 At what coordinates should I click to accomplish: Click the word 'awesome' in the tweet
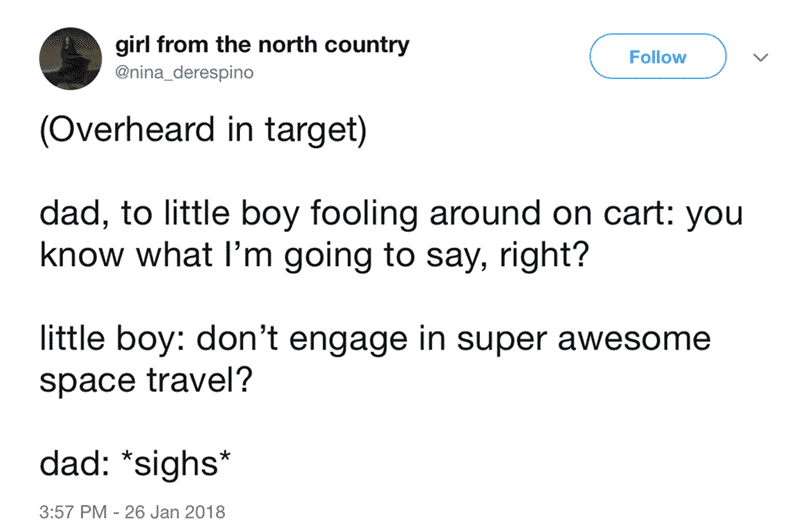tap(634, 340)
